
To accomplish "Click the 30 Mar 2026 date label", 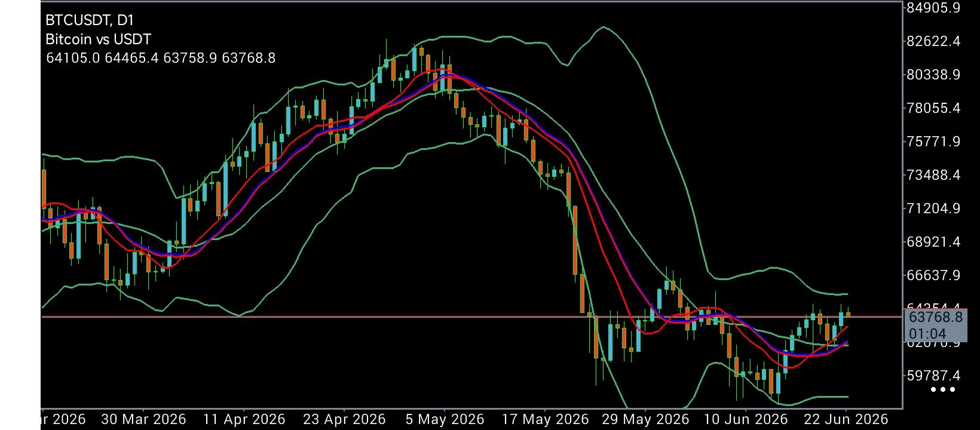I will (x=144, y=419).
